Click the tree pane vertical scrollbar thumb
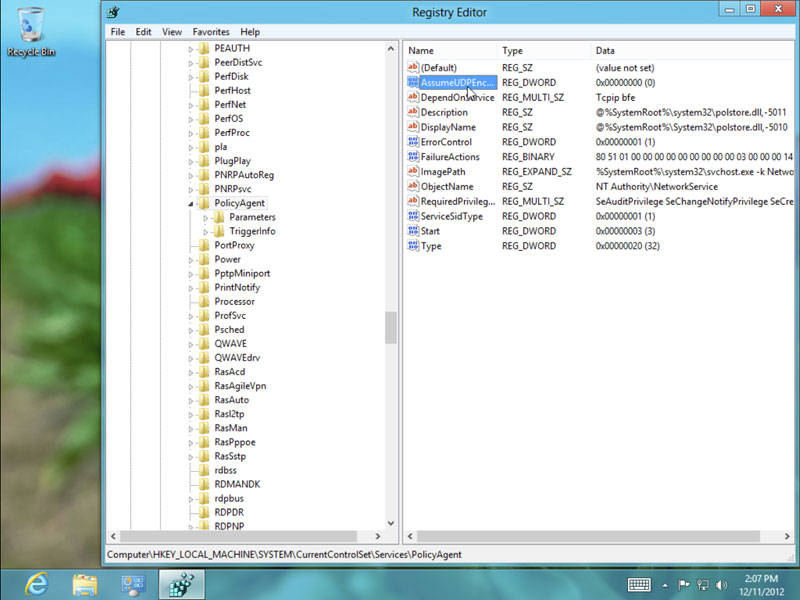The image size is (800, 600). coord(391,327)
